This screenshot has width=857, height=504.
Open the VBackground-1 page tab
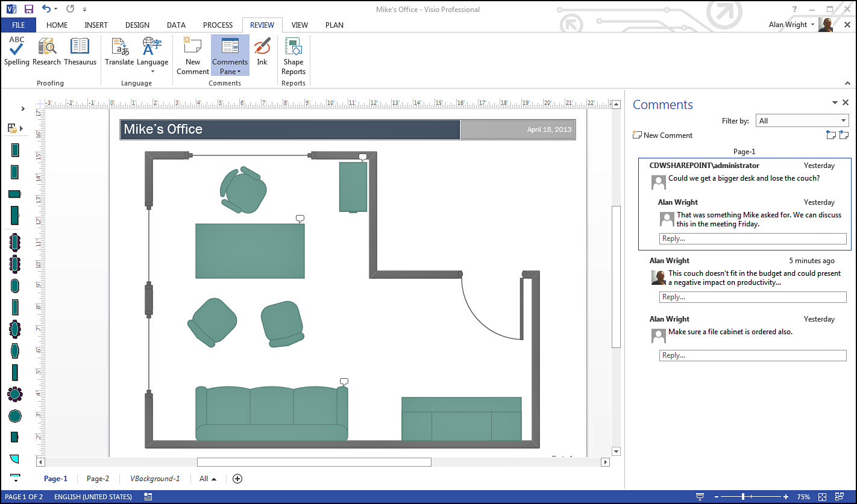pos(155,479)
